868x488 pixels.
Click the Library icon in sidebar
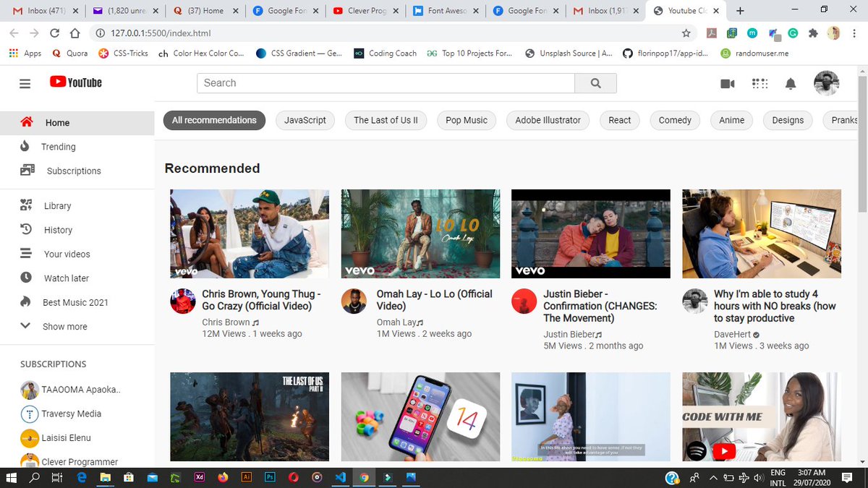(27, 205)
